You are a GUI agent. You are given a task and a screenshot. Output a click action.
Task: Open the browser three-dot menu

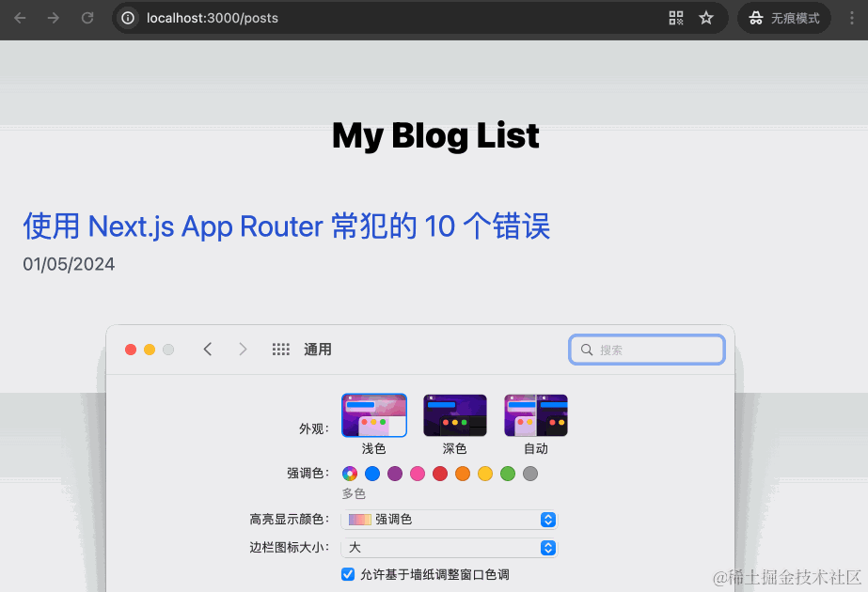click(851, 18)
